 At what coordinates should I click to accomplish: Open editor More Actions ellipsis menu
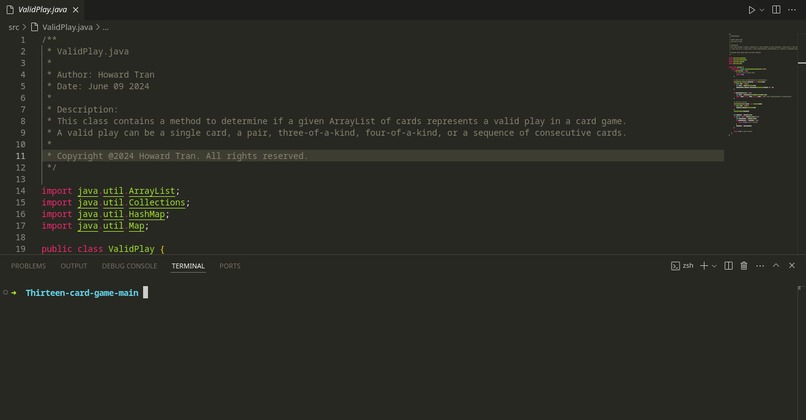click(x=792, y=10)
